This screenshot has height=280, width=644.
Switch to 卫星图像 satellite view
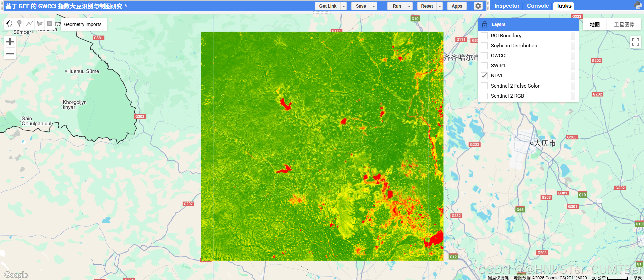click(x=624, y=24)
